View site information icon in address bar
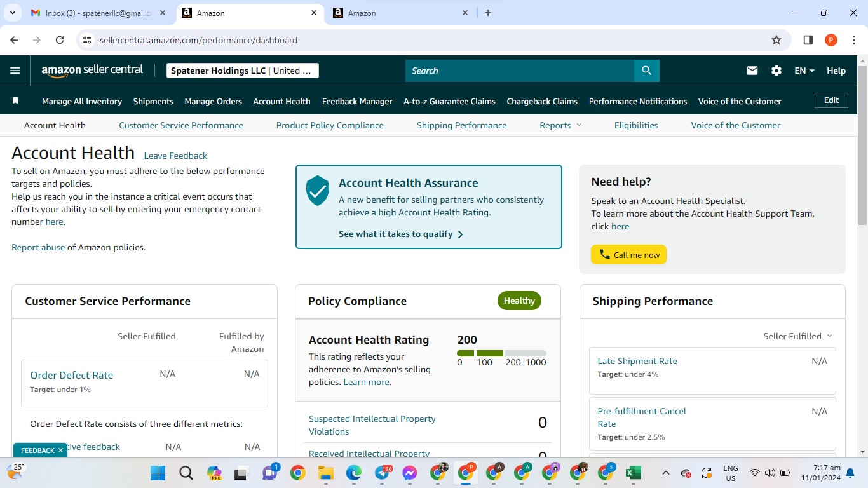The width and height of the screenshot is (868, 488). [x=88, y=40]
